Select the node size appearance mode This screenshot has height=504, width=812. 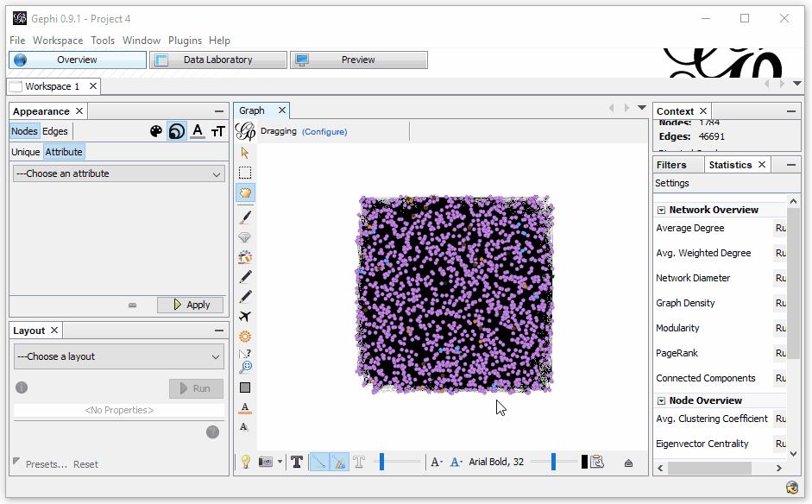click(177, 131)
